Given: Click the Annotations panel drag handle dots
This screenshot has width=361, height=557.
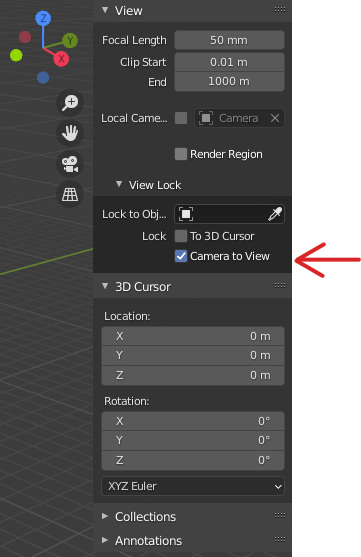Looking at the screenshot, I should pos(280,540).
